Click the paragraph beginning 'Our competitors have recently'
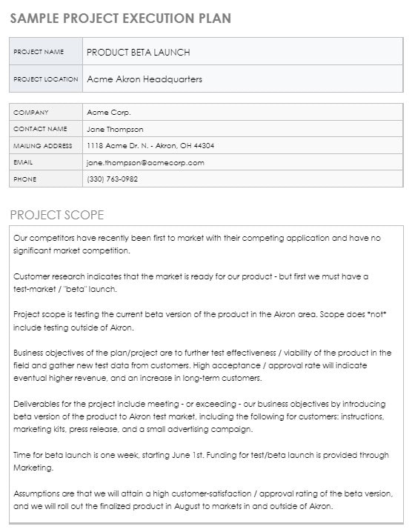 (197, 245)
